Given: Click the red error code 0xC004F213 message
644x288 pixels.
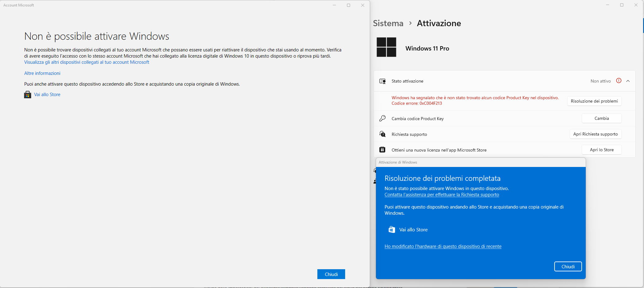Looking at the screenshot, I should point(475,100).
